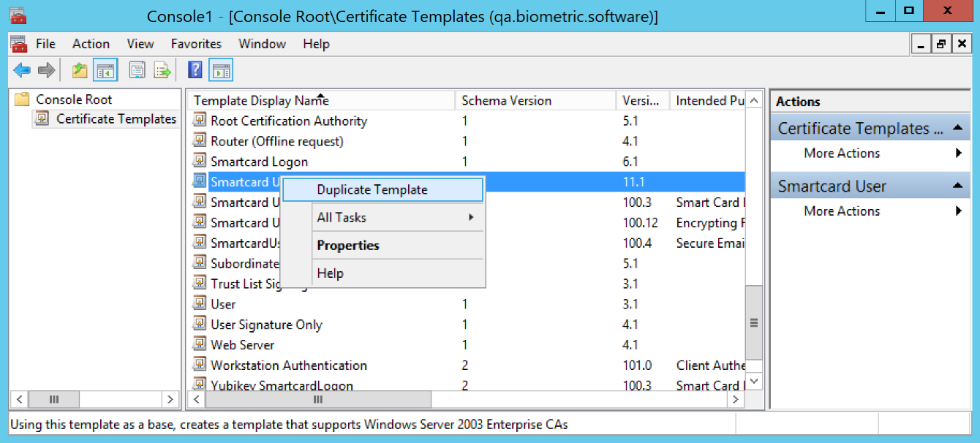980x443 pixels.
Task: Collapse the Certificate Templates actions section
Action: pos(957,129)
